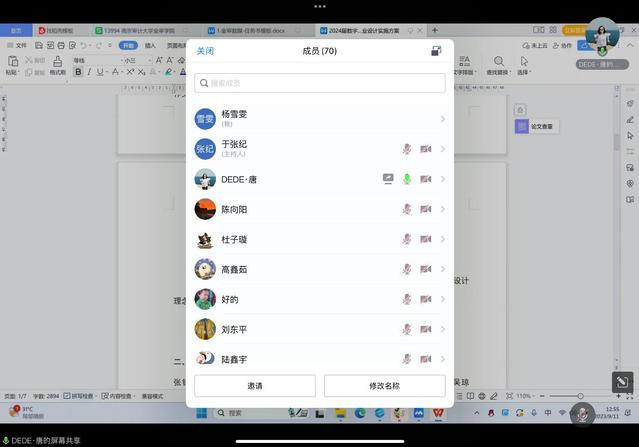The height and width of the screenshot is (447, 639).
Task: Click DEDE·唐's screen sharing icon
Action: [388, 179]
